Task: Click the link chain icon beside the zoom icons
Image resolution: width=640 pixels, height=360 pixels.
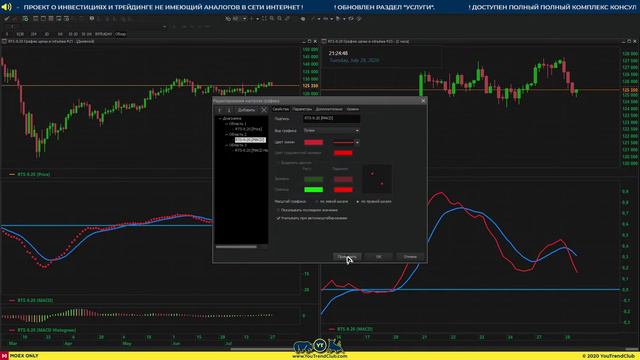Action: (x=287, y=19)
